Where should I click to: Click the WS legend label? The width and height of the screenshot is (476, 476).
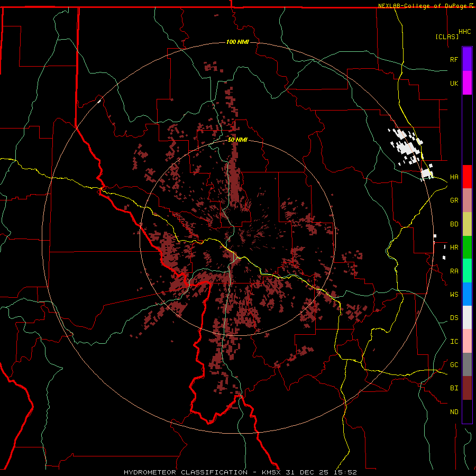(454, 294)
